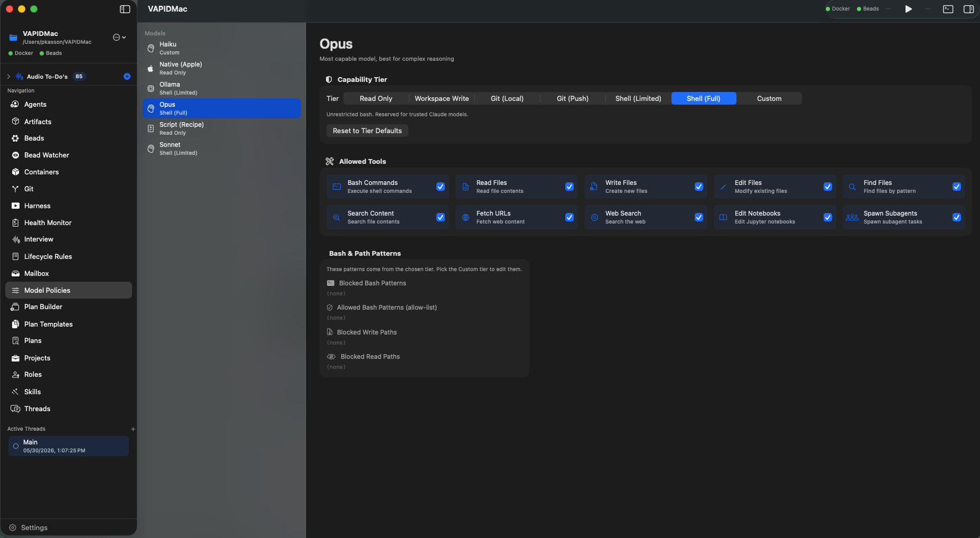Uncheck the Edit Notebooks tool
Viewport: 980px width, 538px height.
(x=828, y=217)
